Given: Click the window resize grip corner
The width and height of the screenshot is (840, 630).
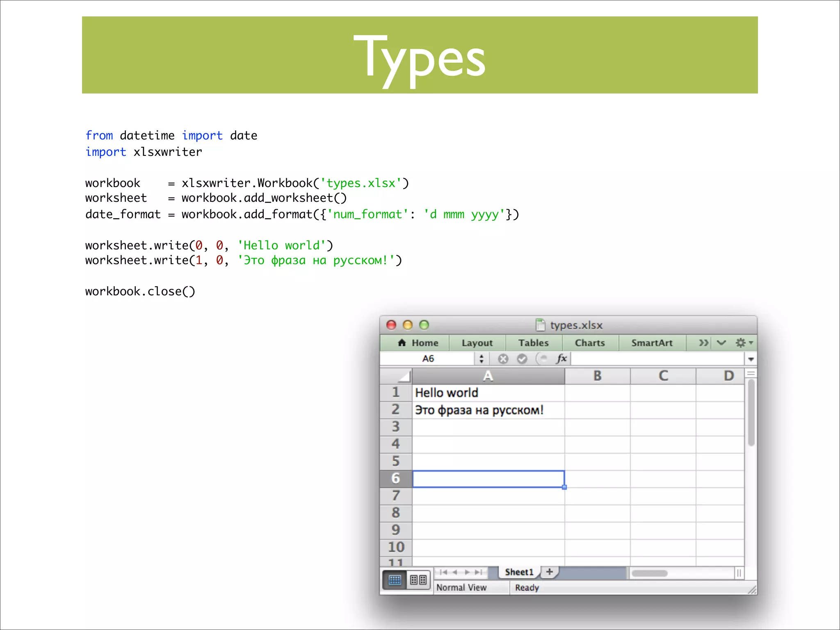Looking at the screenshot, I should coord(752,590).
